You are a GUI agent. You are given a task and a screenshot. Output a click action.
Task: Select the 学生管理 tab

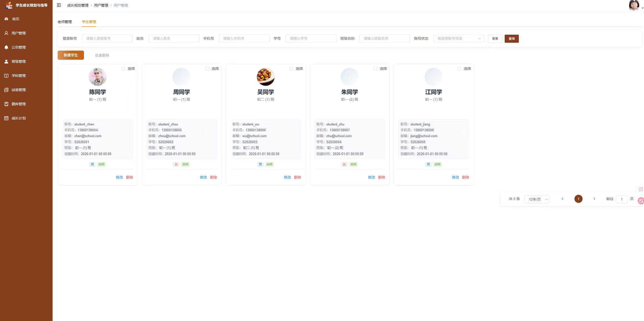(x=89, y=22)
